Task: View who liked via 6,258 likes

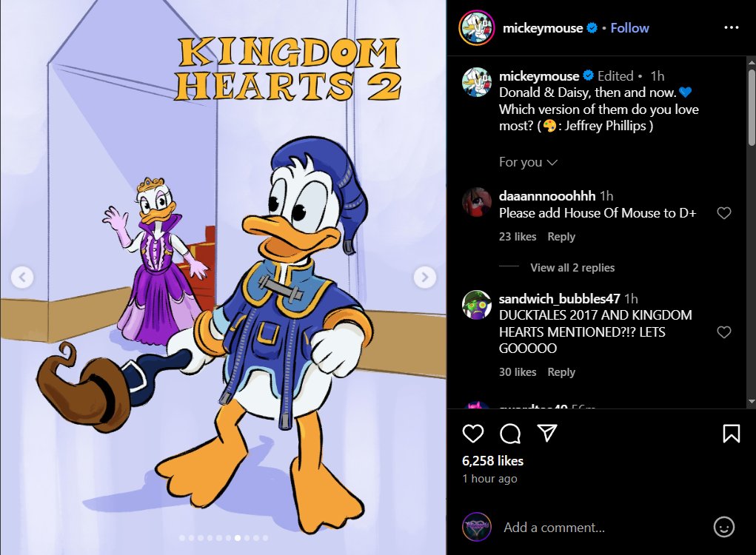Action: [x=492, y=461]
